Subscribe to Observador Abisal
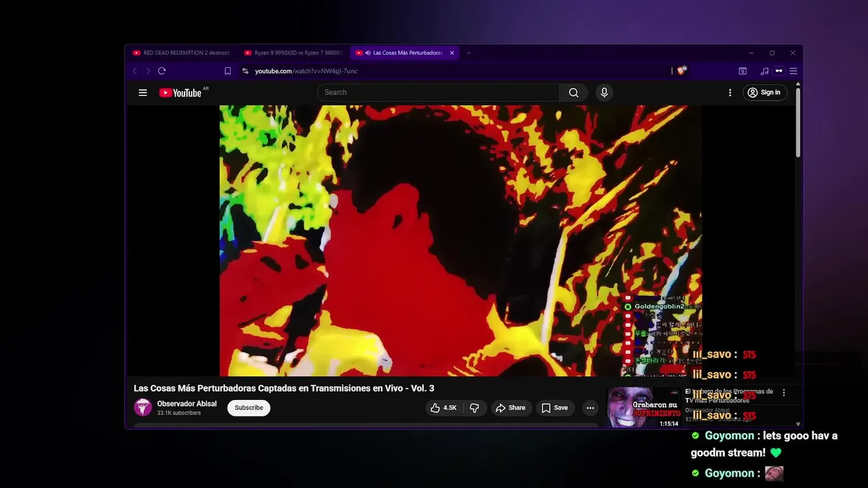This screenshot has width=868, height=488. [249, 408]
